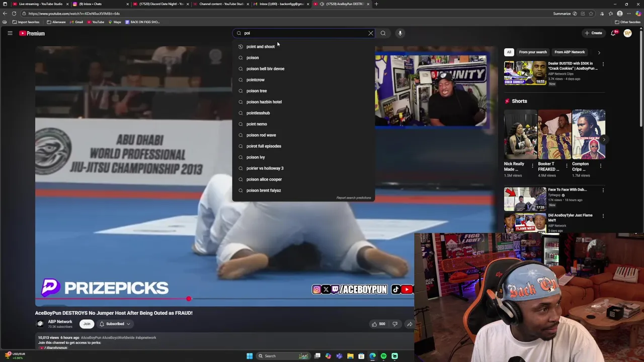Select the 'poison hazbin hotel' suggestion

pyautogui.click(x=303, y=102)
